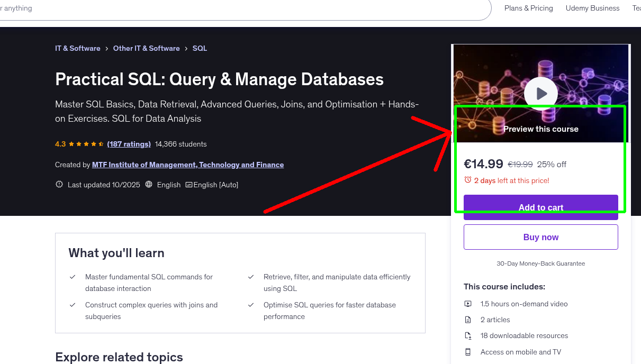Visit the MTF Institute instructor page

(188, 165)
